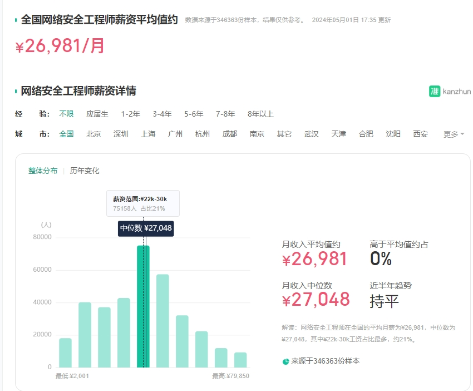The image size is (473, 391).
Task: Select experience filter 不限
Action: (66, 114)
